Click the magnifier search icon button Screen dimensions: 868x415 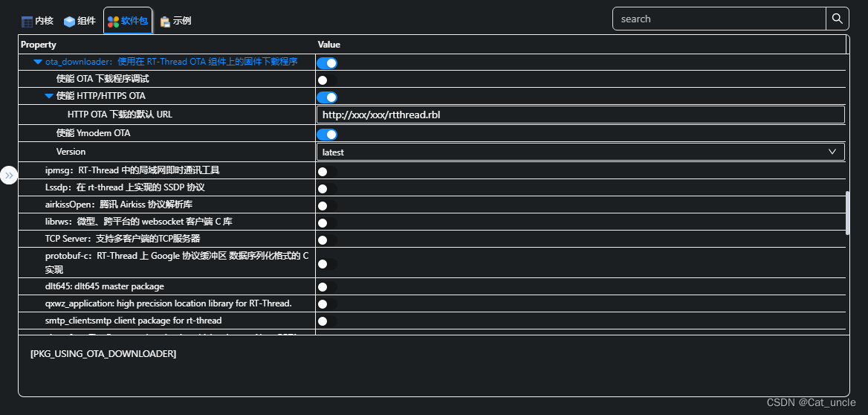(x=837, y=19)
